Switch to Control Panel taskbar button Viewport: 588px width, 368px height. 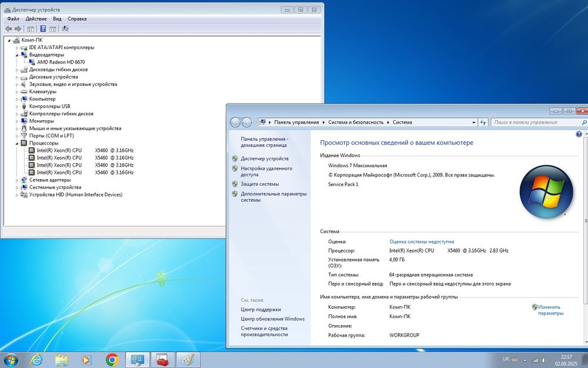point(137,360)
